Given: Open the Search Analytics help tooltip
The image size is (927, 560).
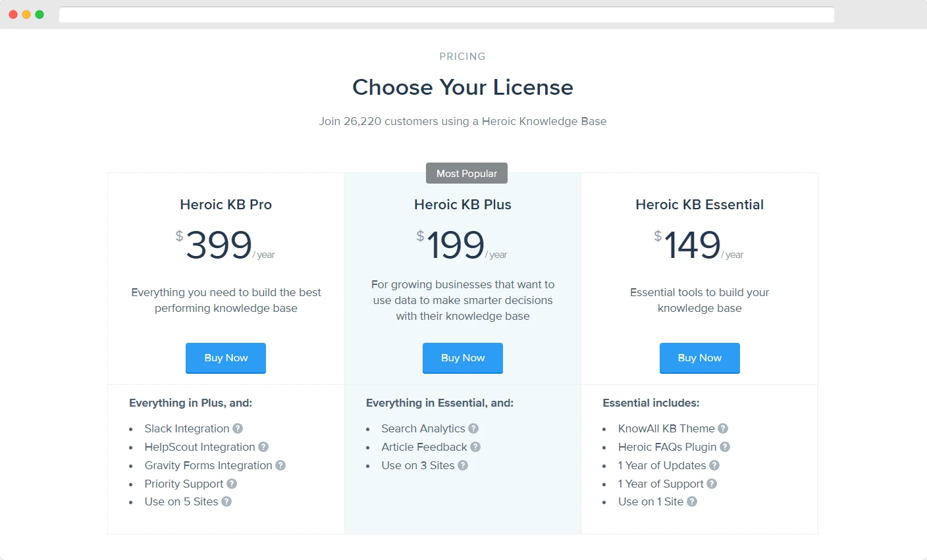Looking at the screenshot, I should (474, 428).
